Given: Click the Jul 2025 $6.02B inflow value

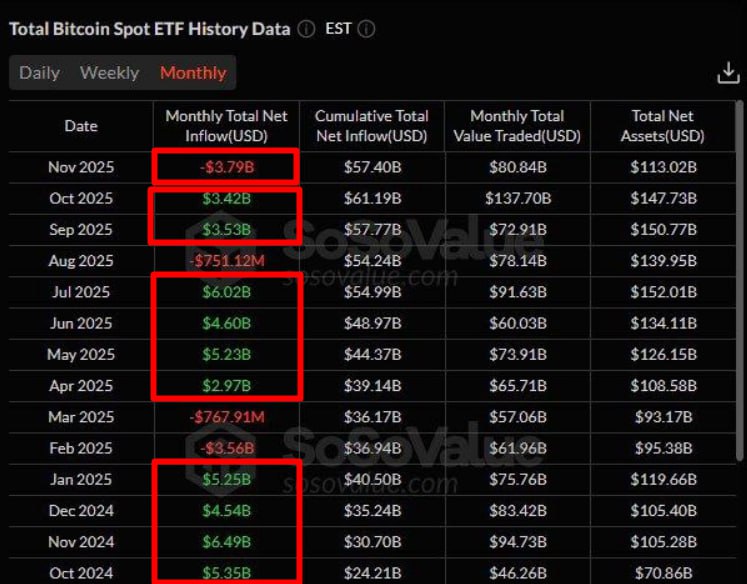Looking at the screenshot, I should (224, 292).
